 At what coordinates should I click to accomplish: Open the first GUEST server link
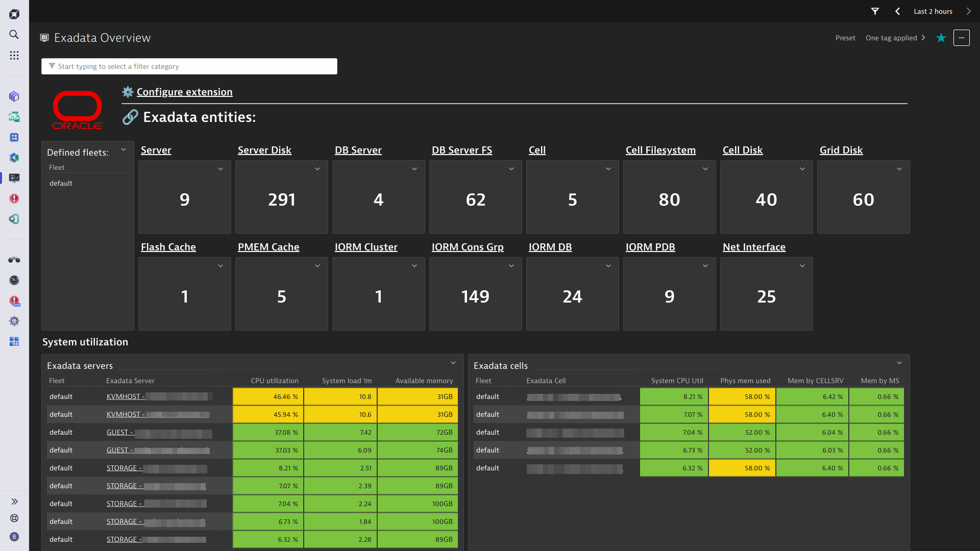(159, 432)
